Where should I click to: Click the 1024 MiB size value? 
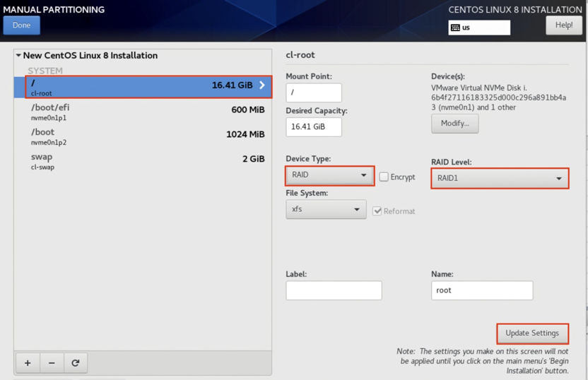(245, 134)
